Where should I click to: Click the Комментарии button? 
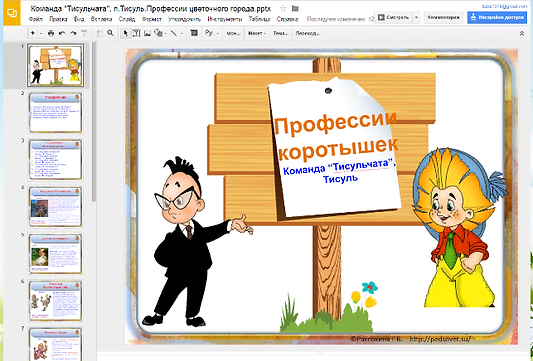pyautogui.click(x=443, y=17)
